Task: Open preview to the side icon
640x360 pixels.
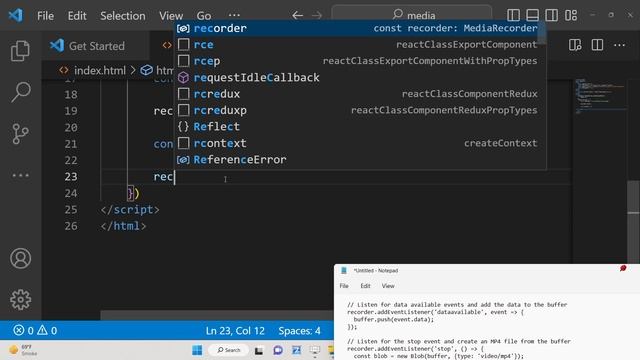Action: tap(575, 45)
